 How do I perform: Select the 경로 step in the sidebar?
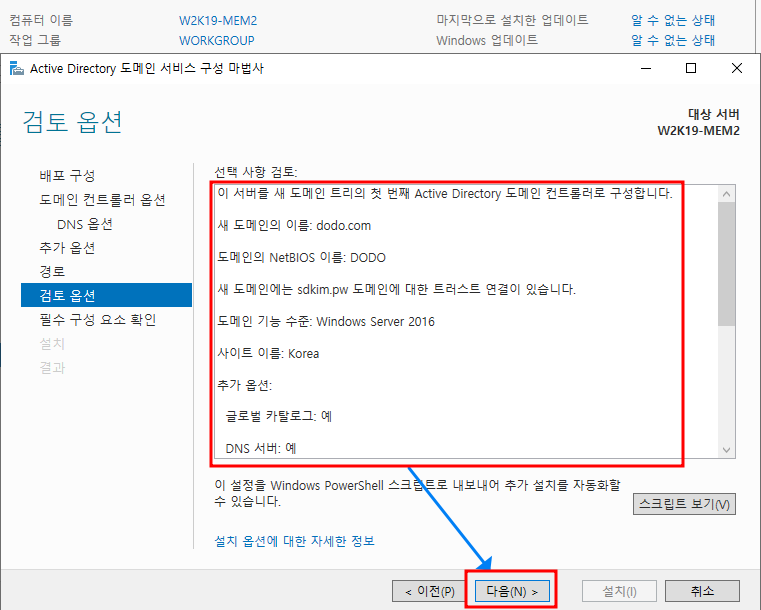(x=52, y=271)
